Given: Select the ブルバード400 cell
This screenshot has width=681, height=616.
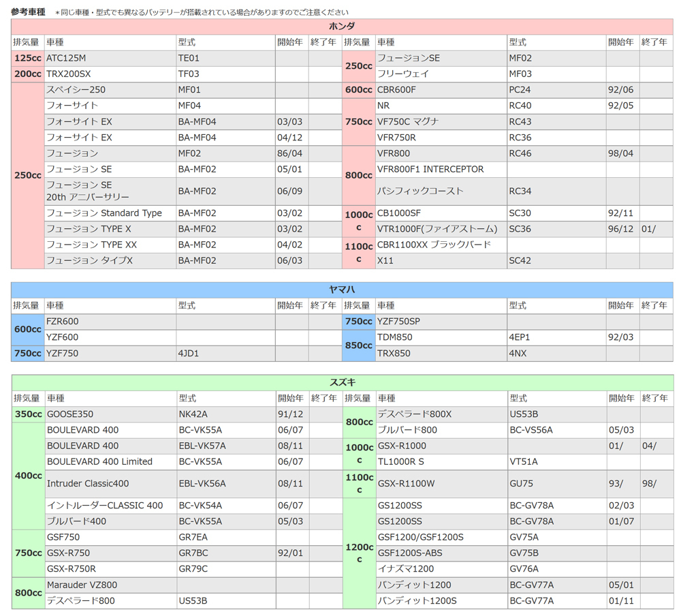Looking at the screenshot, I should pos(111,521).
